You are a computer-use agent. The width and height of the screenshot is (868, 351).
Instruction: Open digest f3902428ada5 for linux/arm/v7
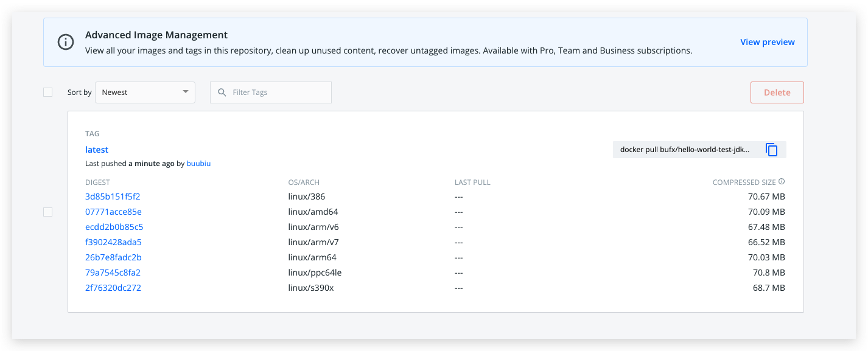click(113, 242)
